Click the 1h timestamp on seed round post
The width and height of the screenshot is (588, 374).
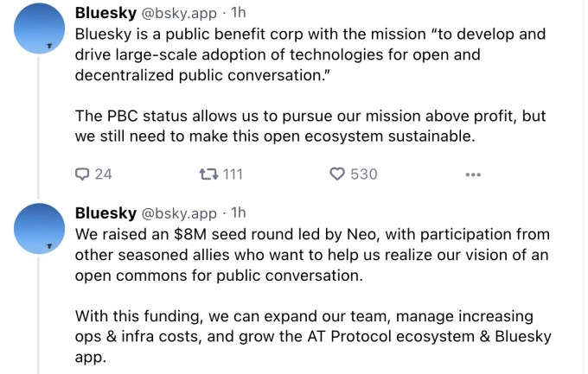[236, 212]
